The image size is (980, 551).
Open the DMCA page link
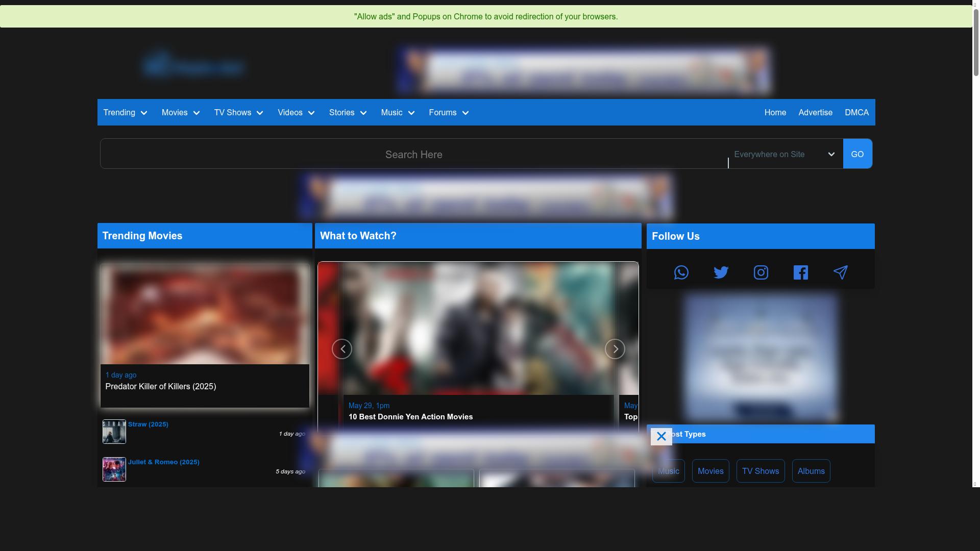[856, 112]
